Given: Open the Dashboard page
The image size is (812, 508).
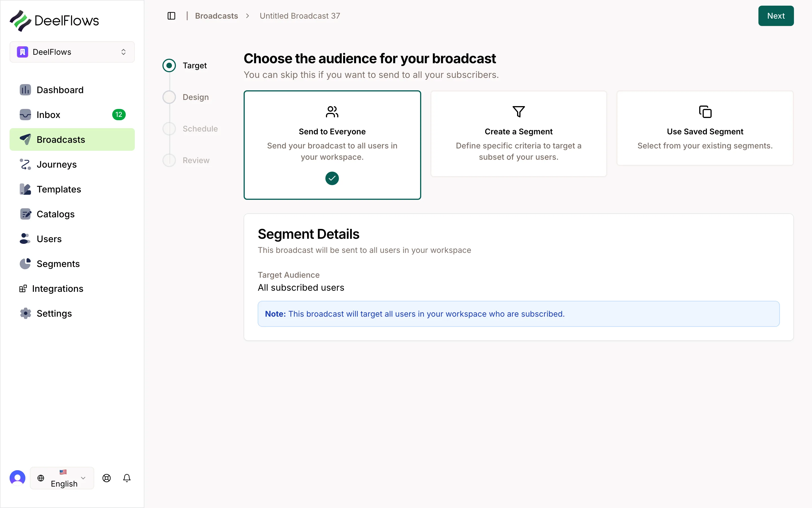Looking at the screenshot, I should 72,90.
